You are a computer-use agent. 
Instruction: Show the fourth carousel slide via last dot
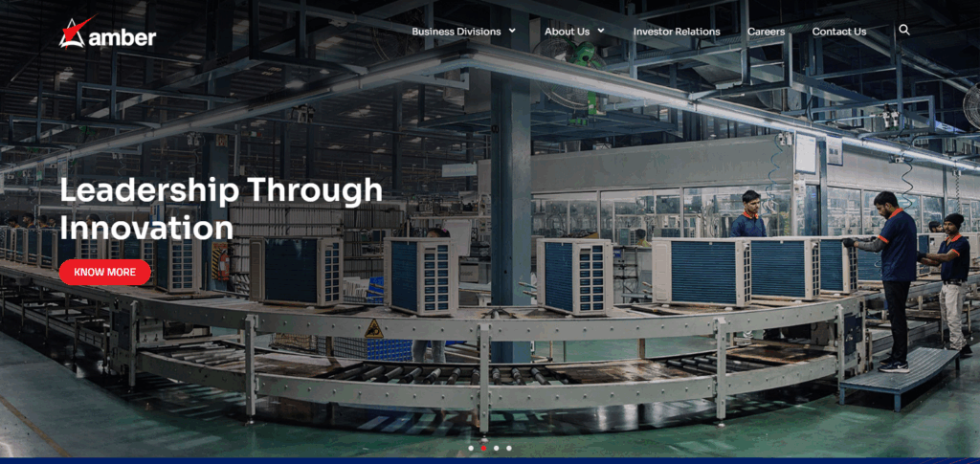(x=509, y=448)
